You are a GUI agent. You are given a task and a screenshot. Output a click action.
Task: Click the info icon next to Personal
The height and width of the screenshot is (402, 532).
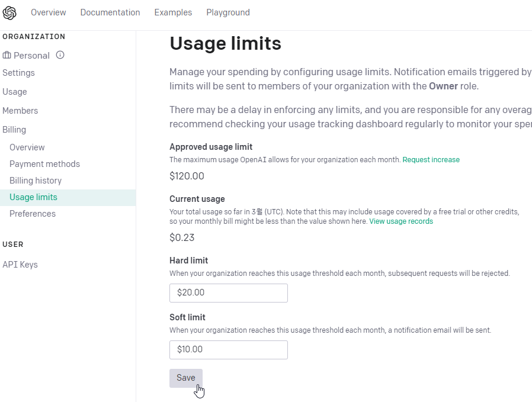pos(60,55)
